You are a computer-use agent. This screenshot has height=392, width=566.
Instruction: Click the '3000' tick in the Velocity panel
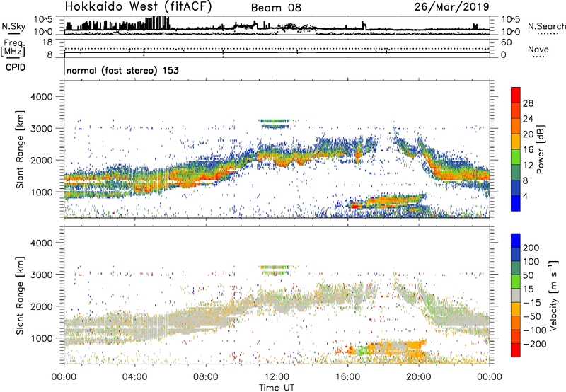click(x=41, y=275)
